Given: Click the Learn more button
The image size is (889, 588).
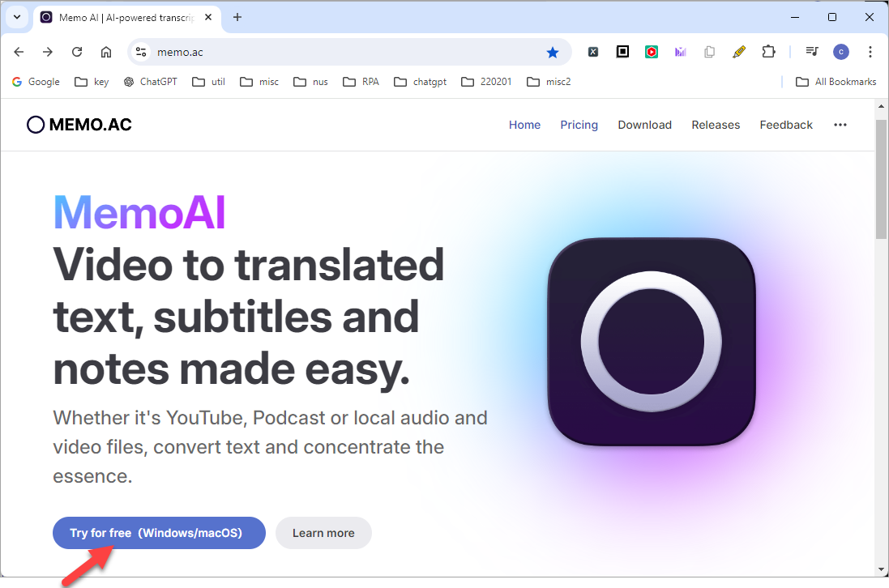Looking at the screenshot, I should pyautogui.click(x=323, y=533).
